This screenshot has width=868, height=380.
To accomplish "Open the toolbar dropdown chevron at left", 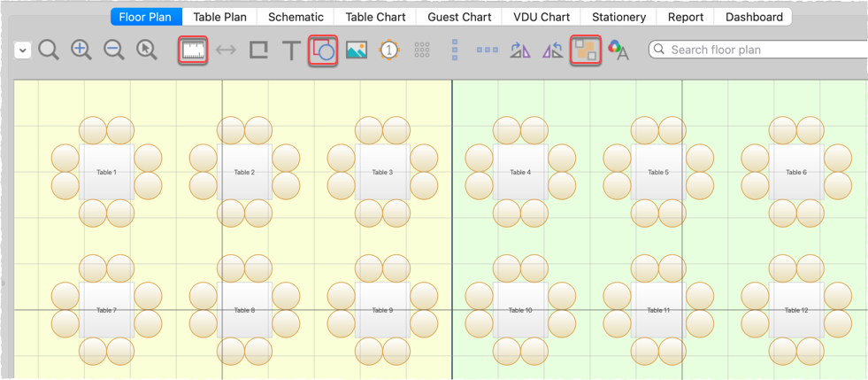I will [23, 50].
